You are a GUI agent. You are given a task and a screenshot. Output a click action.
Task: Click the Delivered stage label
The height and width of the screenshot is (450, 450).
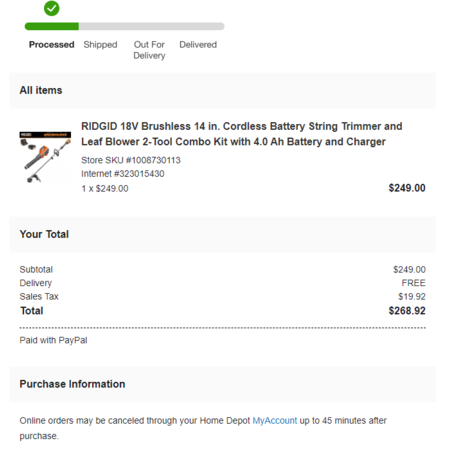[x=198, y=45]
